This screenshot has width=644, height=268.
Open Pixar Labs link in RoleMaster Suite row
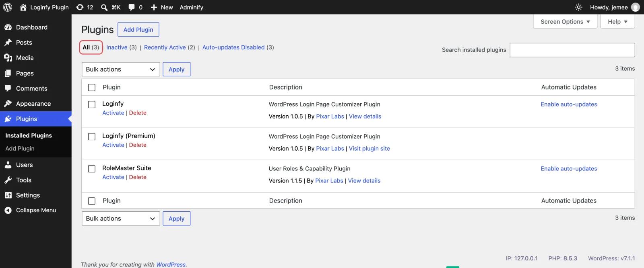point(329,181)
